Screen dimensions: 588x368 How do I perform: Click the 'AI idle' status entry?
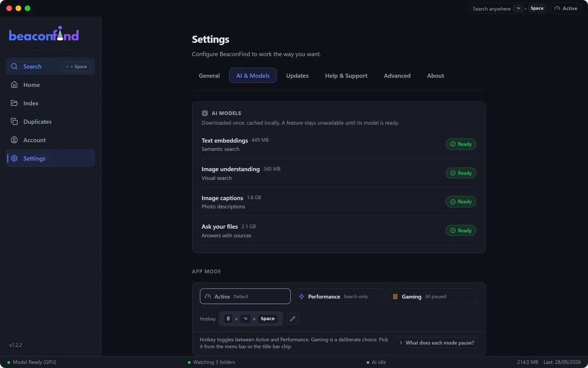pyautogui.click(x=376, y=362)
